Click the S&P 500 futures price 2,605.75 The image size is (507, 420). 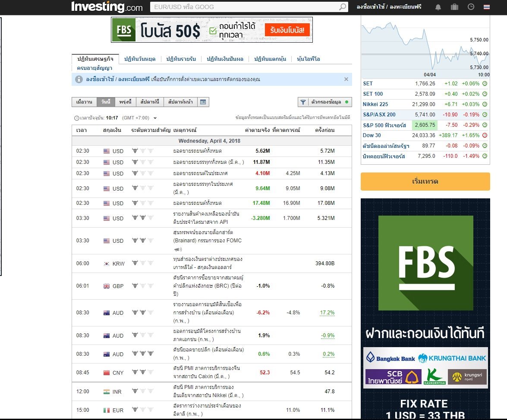[425, 125]
